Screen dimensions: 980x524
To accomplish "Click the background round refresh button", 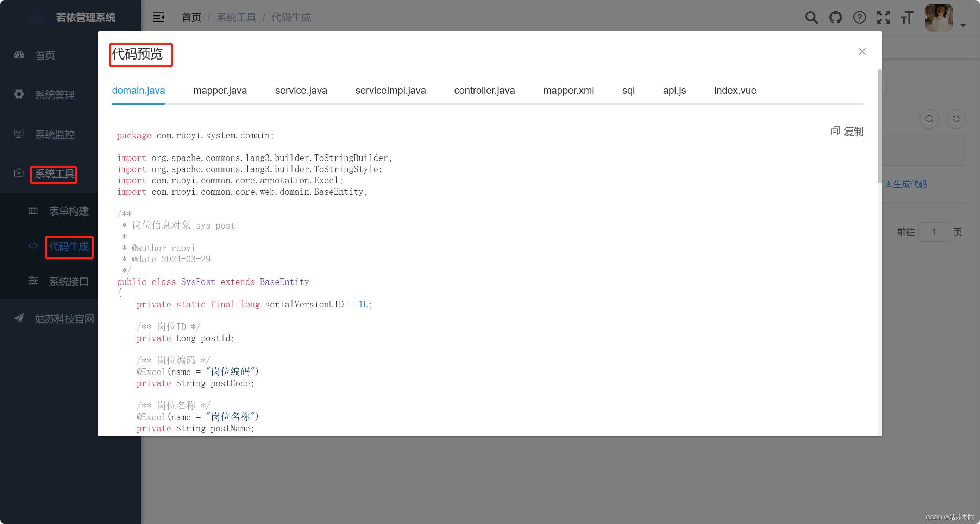I will point(956,119).
